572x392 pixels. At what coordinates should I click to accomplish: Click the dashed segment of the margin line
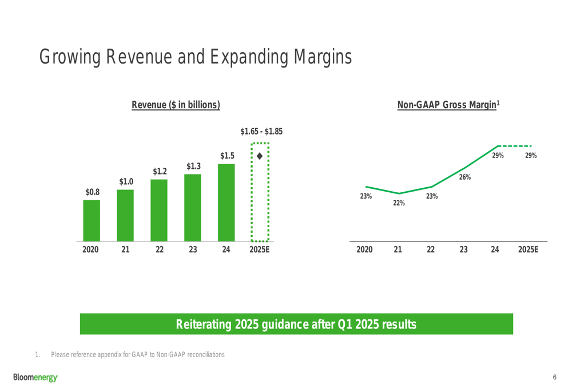515,146
